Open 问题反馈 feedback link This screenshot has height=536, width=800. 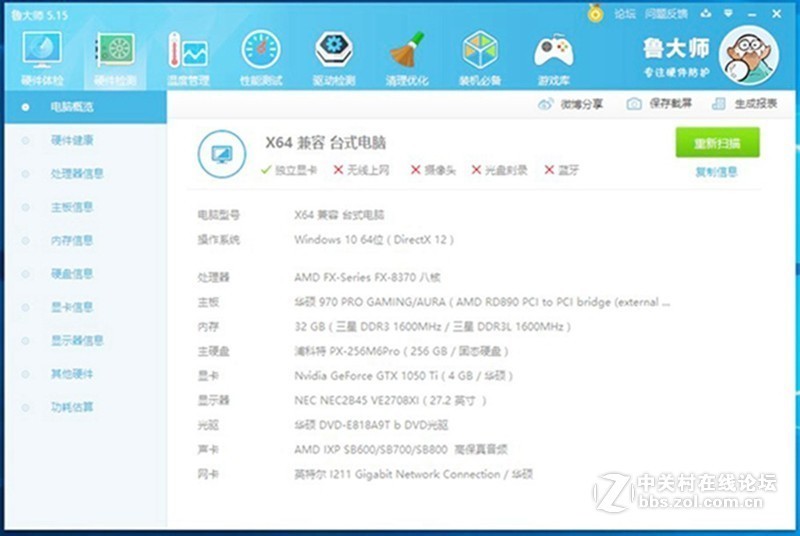666,14
